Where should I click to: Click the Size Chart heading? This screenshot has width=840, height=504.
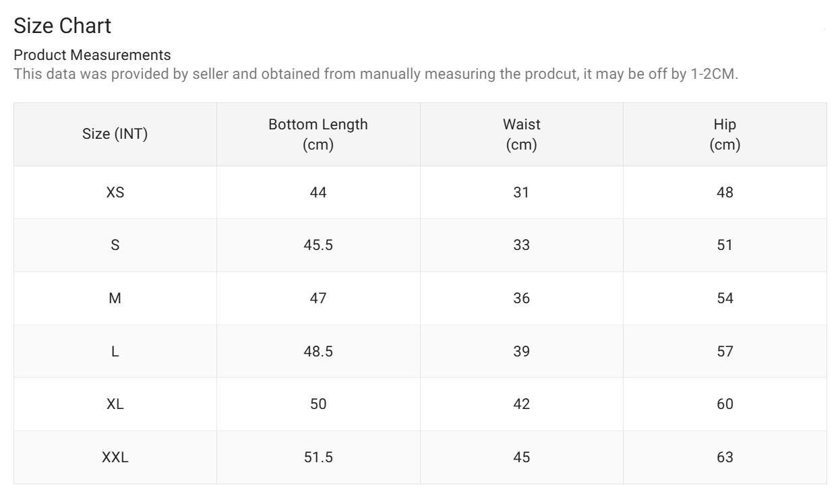pos(62,26)
